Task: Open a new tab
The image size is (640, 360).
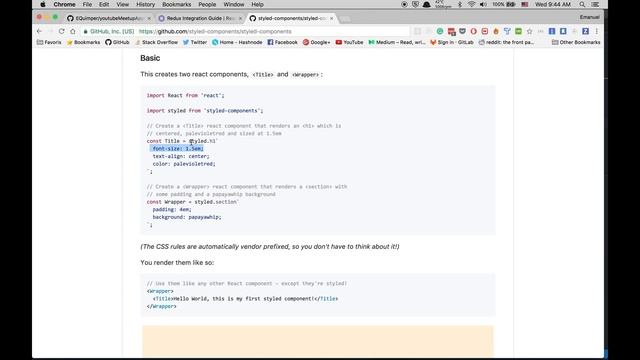Action: 345,19
